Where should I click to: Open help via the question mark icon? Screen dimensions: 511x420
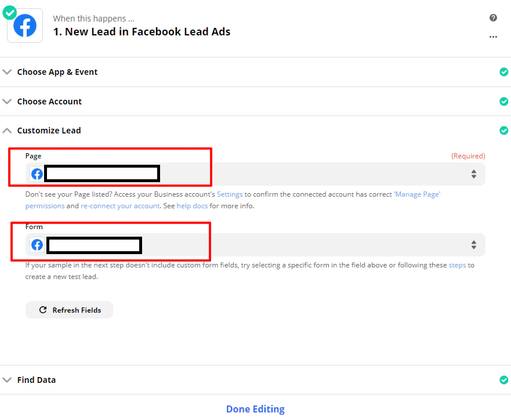(493, 17)
